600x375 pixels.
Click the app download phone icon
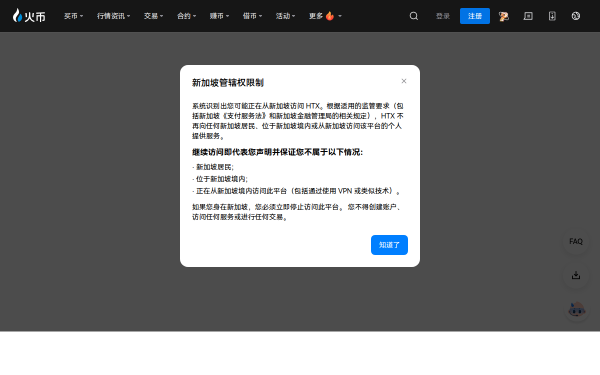[x=552, y=16]
